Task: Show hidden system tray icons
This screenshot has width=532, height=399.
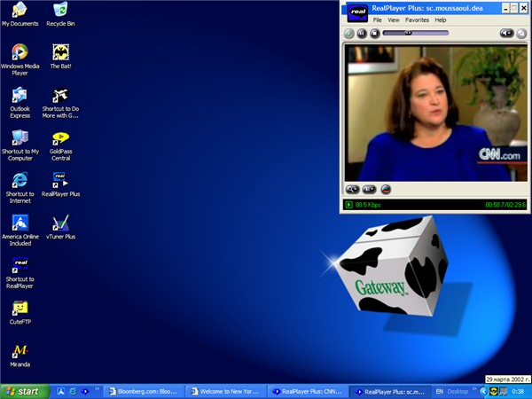Action: pyautogui.click(x=483, y=392)
